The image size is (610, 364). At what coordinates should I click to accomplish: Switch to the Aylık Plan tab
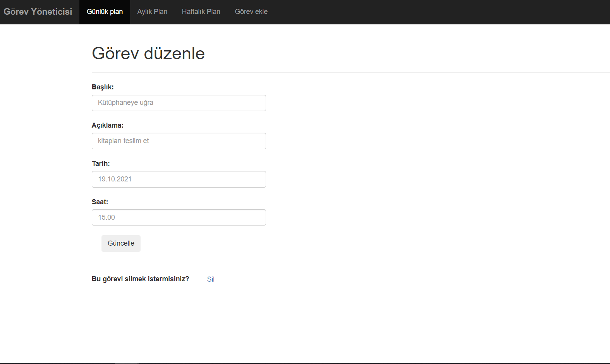click(152, 12)
